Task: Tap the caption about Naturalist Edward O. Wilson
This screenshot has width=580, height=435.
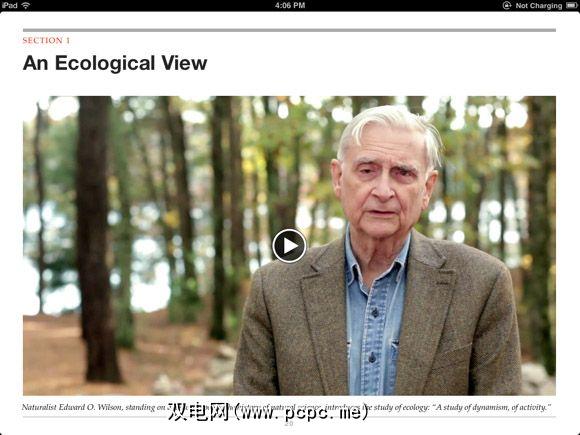Action: tap(286, 407)
